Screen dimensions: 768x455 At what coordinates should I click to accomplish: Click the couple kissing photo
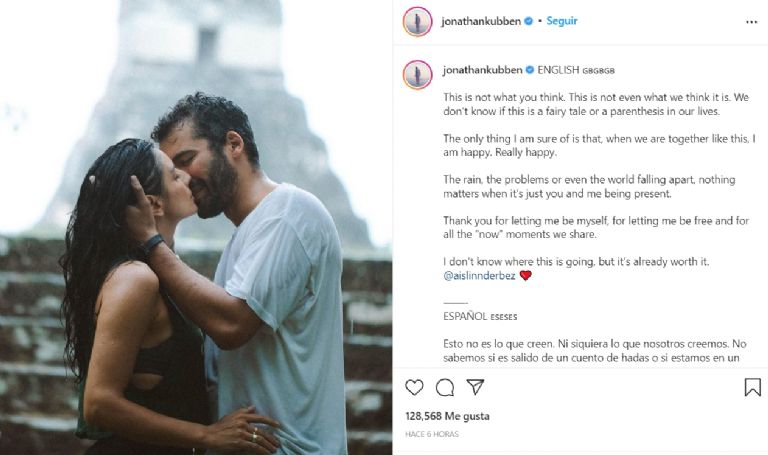tap(196, 227)
